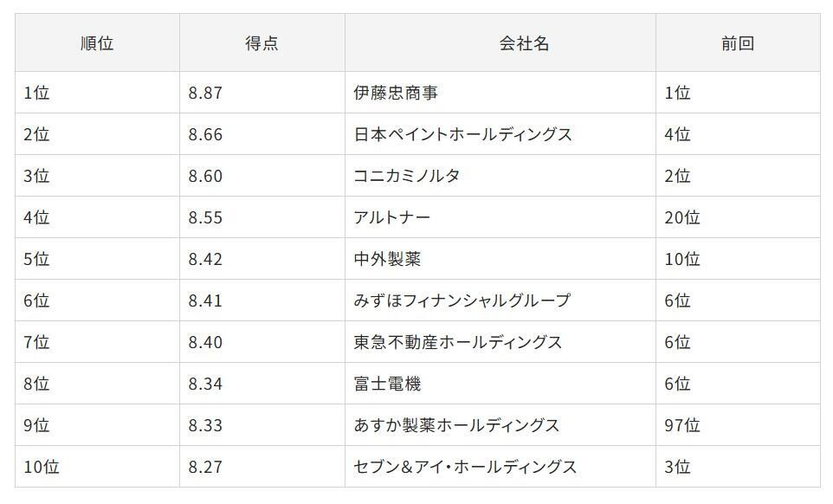Select the 8.27 score cell
This screenshot has height=504, width=833.
(205, 467)
